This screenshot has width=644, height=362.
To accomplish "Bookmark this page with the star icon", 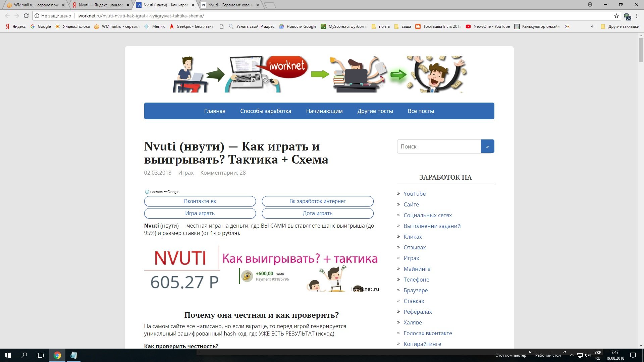I will tap(616, 16).
